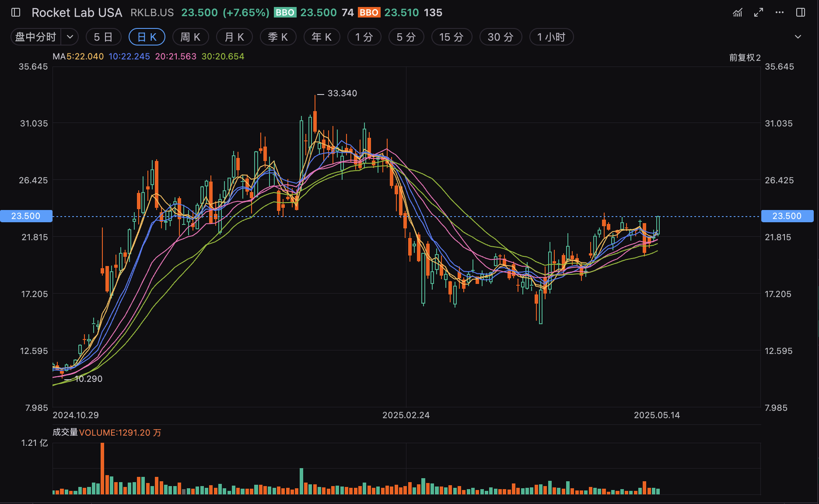The width and height of the screenshot is (819, 504).
Task: Click the 1小时 interval button
Action: (x=551, y=37)
